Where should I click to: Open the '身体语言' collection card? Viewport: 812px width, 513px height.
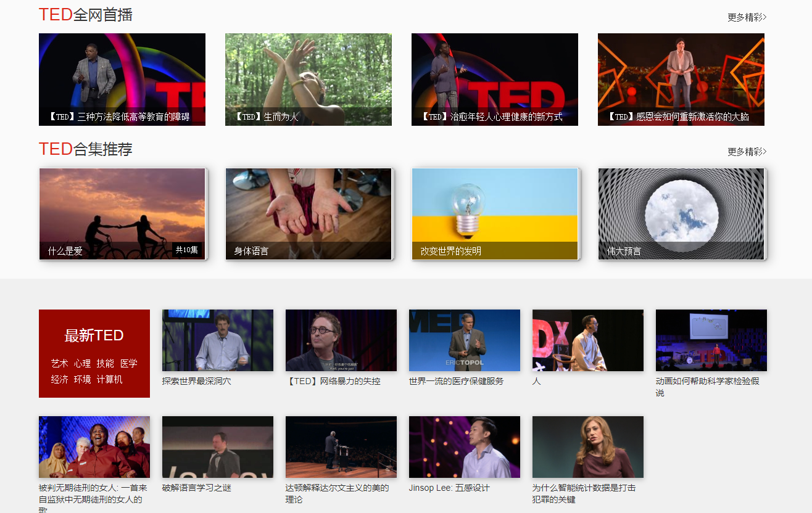pos(309,214)
